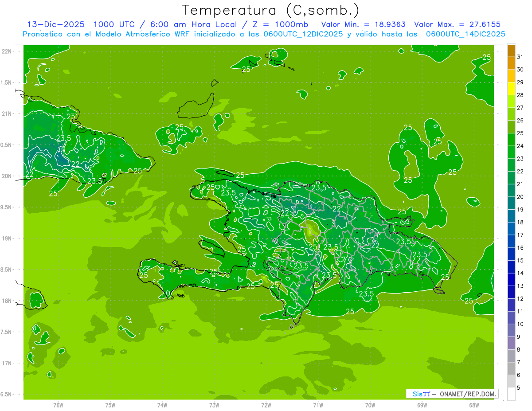Select the date text "13-Dic-2025"
The height and width of the screenshot is (411, 532).
click(x=55, y=24)
